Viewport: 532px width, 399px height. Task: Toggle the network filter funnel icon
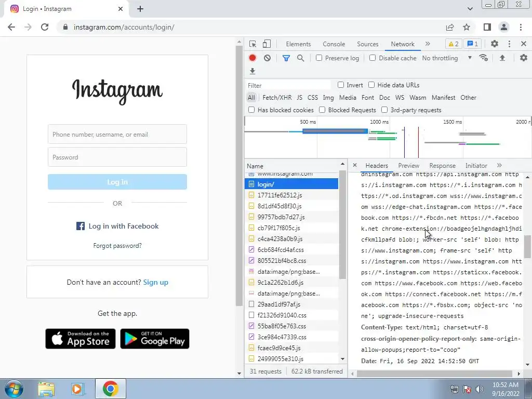pos(286,58)
